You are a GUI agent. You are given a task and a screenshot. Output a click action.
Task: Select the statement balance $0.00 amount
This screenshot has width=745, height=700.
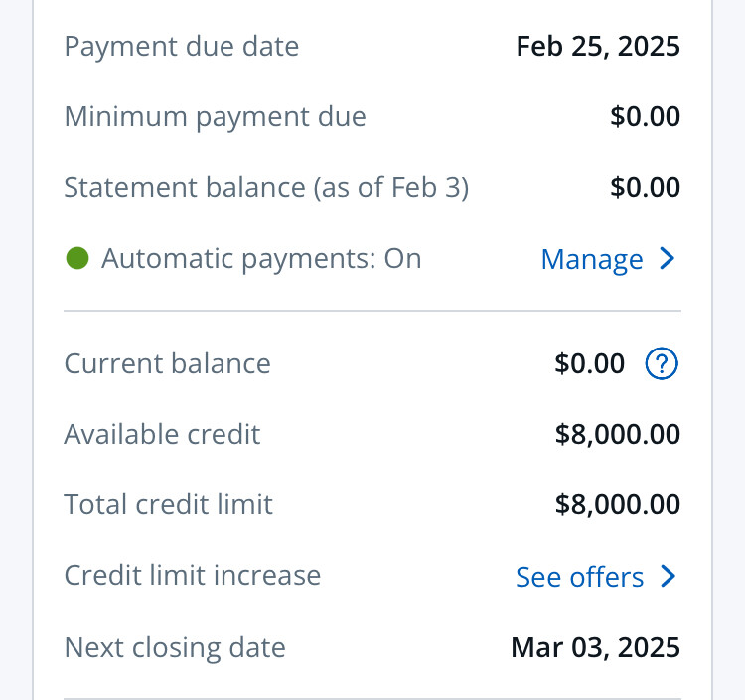[x=645, y=188]
